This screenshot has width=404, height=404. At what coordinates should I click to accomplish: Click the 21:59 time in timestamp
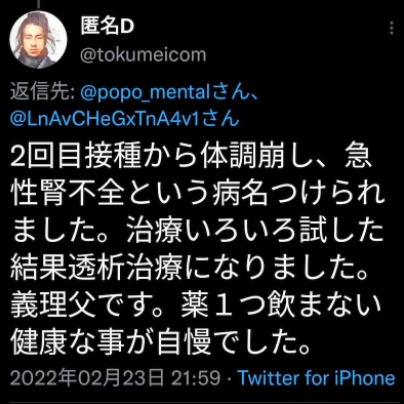[x=196, y=378]
